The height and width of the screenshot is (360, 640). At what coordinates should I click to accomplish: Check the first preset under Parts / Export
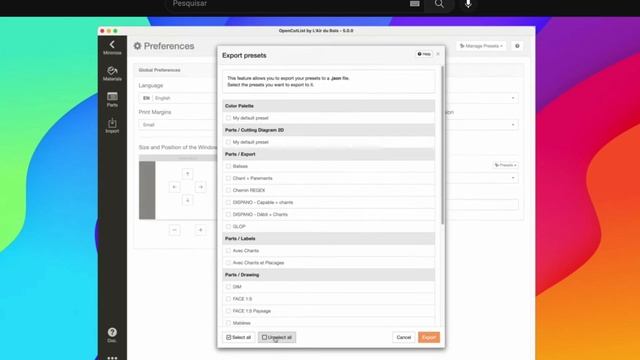228,166
